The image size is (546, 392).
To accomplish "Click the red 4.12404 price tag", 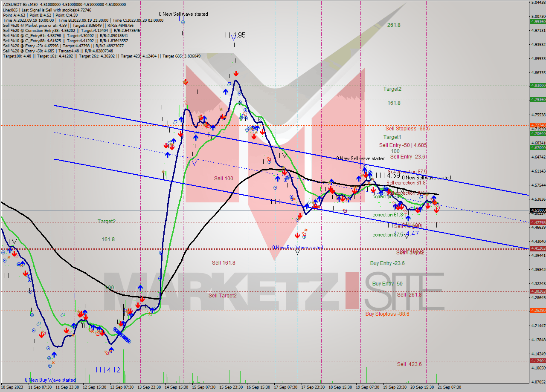I will click(x=537, y=360).
